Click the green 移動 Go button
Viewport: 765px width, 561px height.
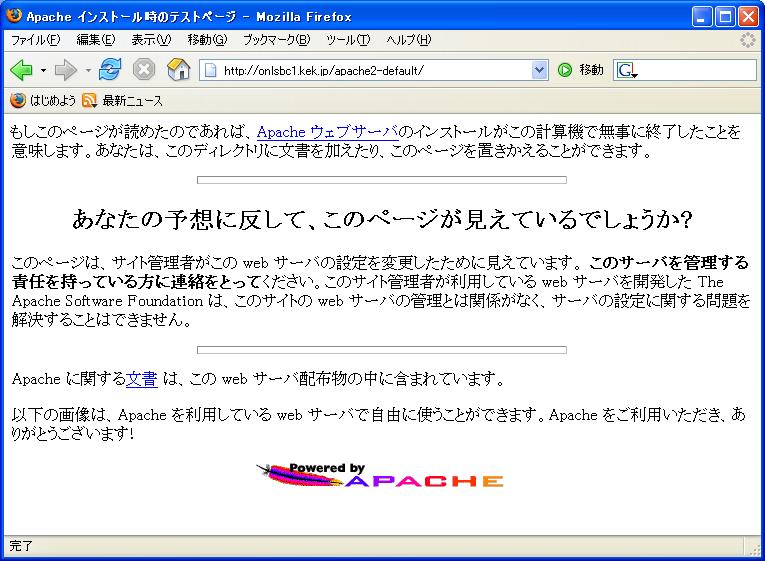(x=581, y=70)
